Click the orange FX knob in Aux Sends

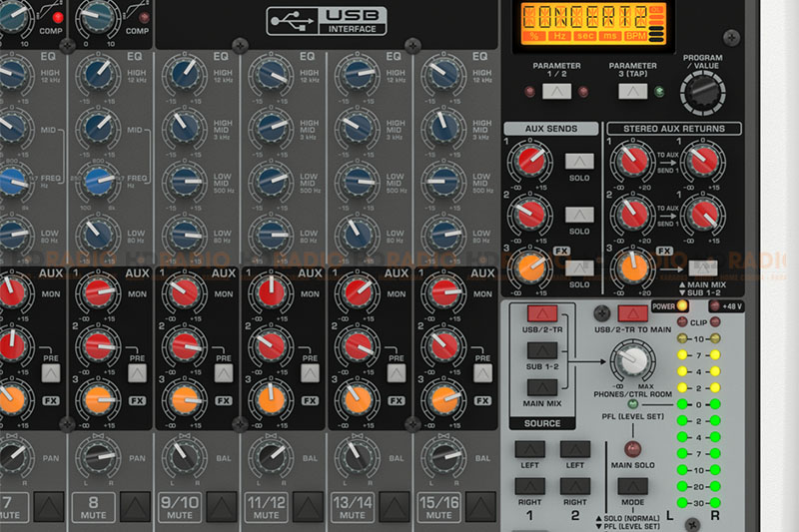(531, 266)
